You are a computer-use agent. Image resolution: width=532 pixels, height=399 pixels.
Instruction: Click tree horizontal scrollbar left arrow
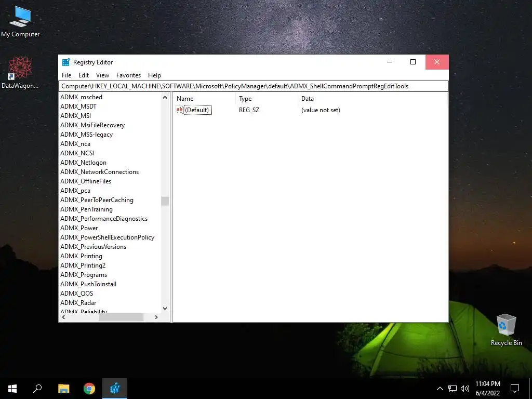pyautogui.click(x=63, y=317)
